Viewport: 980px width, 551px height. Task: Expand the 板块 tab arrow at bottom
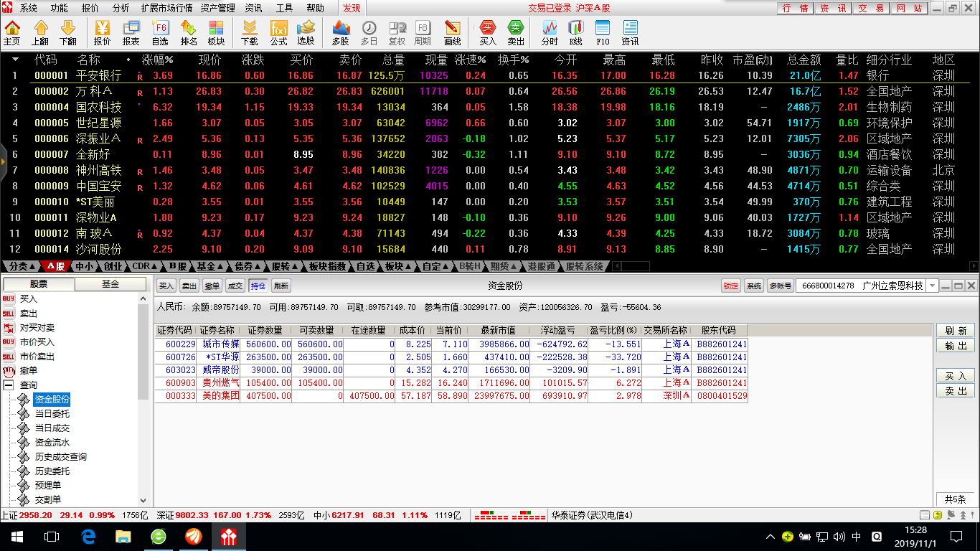(x=409, y=267)
